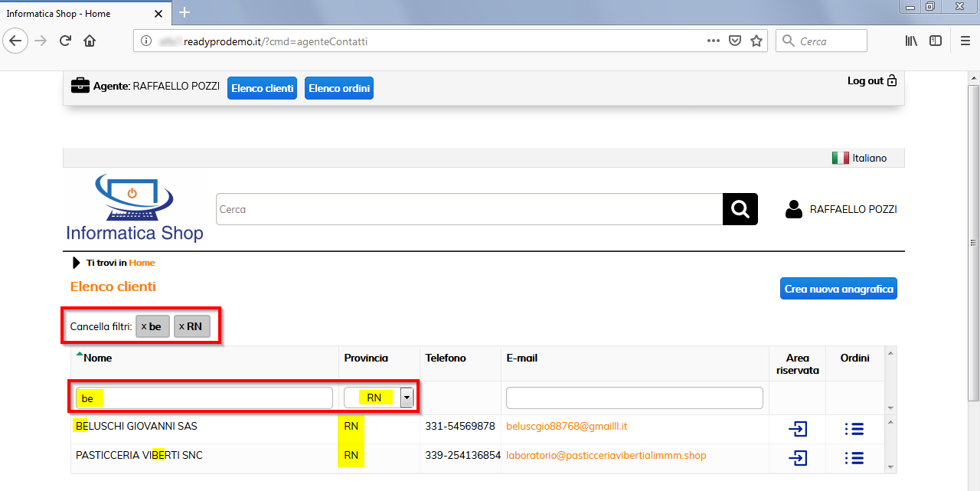
Task: Enter reserved area for Pasticceria Viberti SNC
Action: [798, 458]
